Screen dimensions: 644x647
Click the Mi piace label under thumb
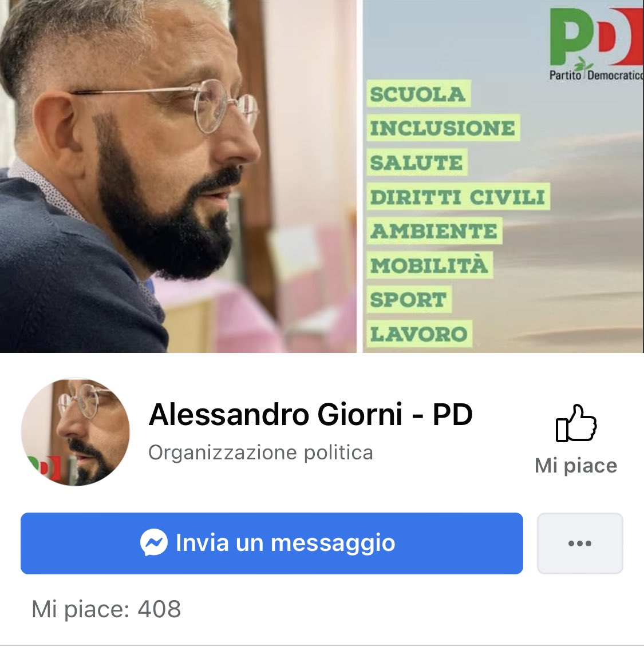tap(576, 466)
